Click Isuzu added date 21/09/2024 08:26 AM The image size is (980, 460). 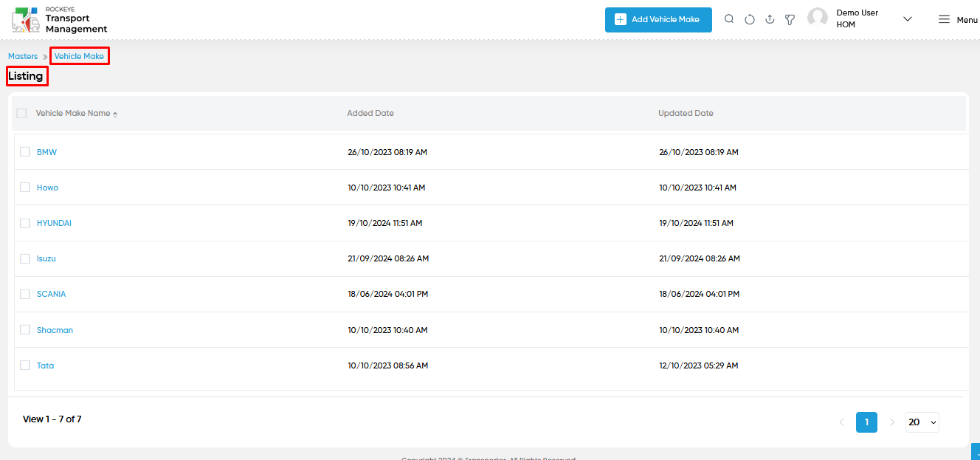(388, 258)
